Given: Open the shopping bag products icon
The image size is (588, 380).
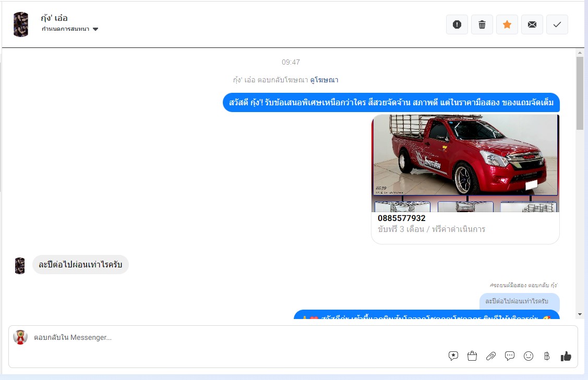Looking at the screenshot, I should point(472,356).
